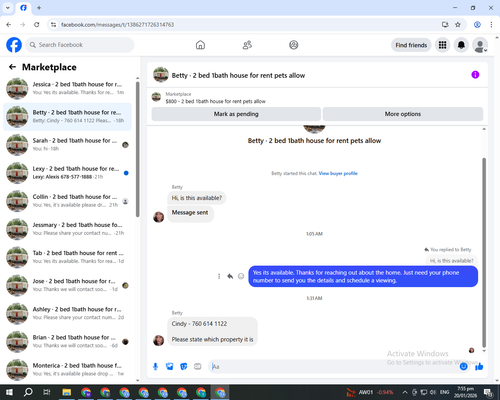
Task: Show hidden system tray icons
Action: click(x=404, y=392)
